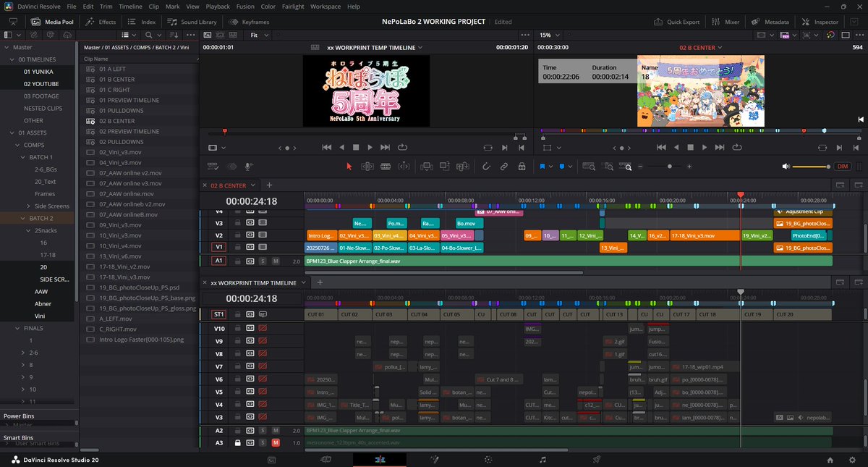Click the search magnifier in Media Pool
868x467 pixels.
tap(148, 35)
